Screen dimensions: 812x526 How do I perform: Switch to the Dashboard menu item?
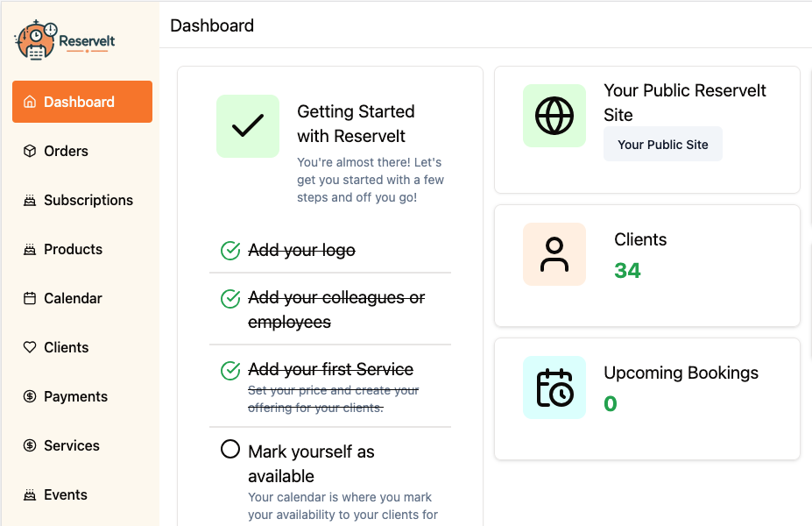pos(81,102)
